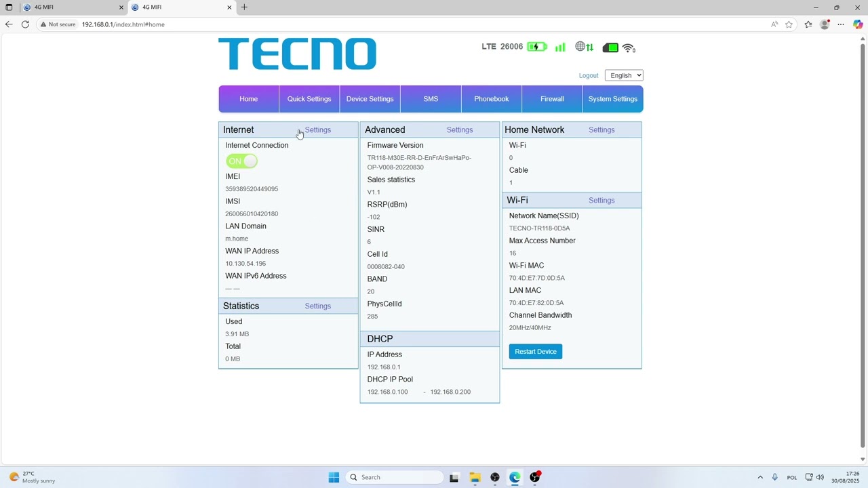Open OBS Studio taskbar icon with red dot

[x=535, y=477]
